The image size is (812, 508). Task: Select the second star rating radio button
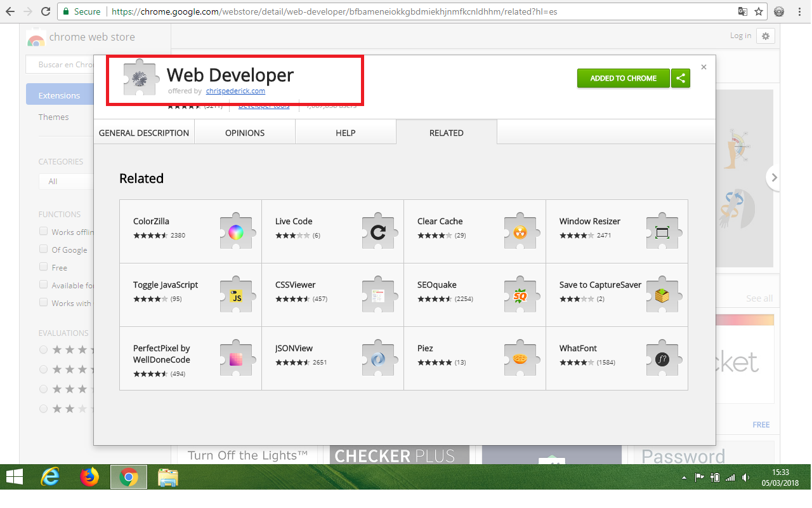(x=43, y=369)
